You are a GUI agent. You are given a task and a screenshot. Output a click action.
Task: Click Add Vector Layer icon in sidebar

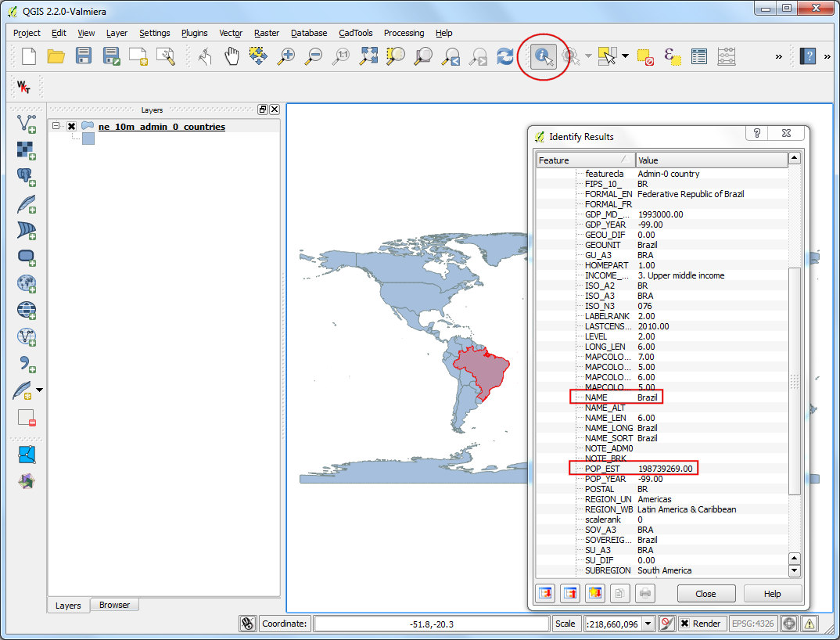27,123
